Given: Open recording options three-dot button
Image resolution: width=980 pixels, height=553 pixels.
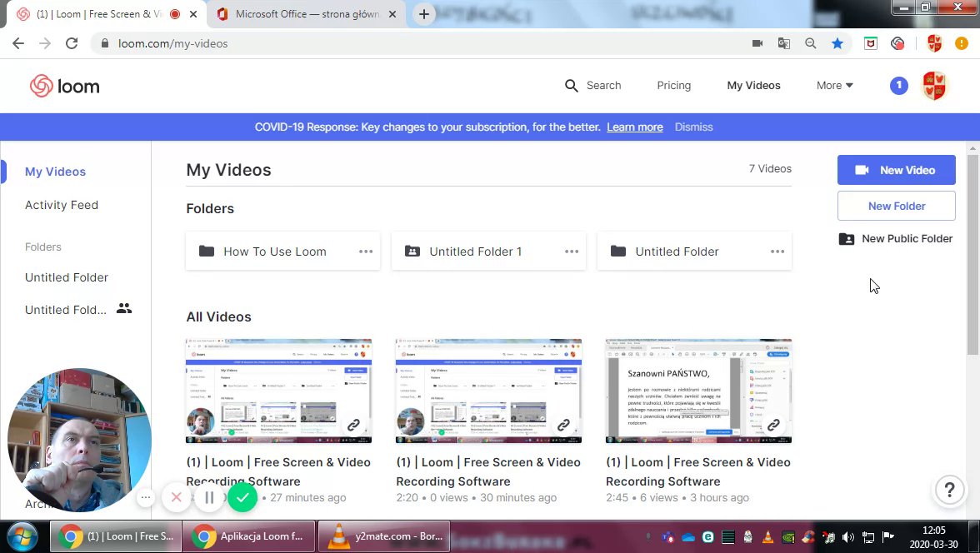Looking at the screenshot, I should [146, 497].
